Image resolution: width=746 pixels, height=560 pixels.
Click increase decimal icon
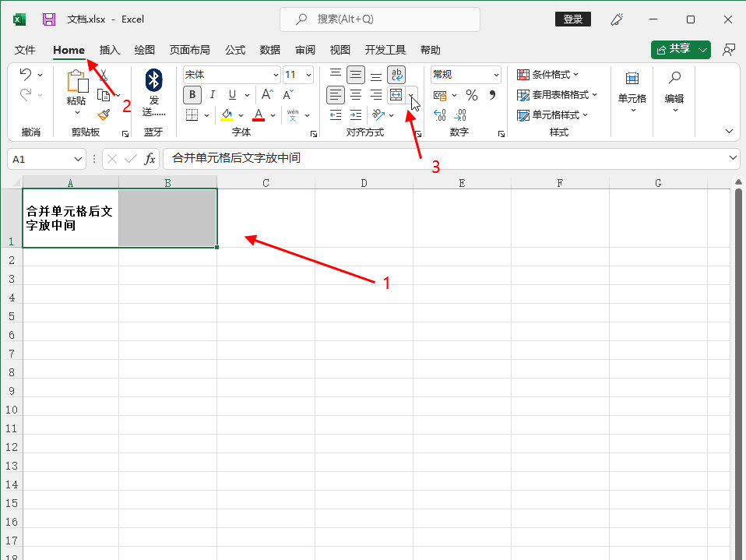440,114
